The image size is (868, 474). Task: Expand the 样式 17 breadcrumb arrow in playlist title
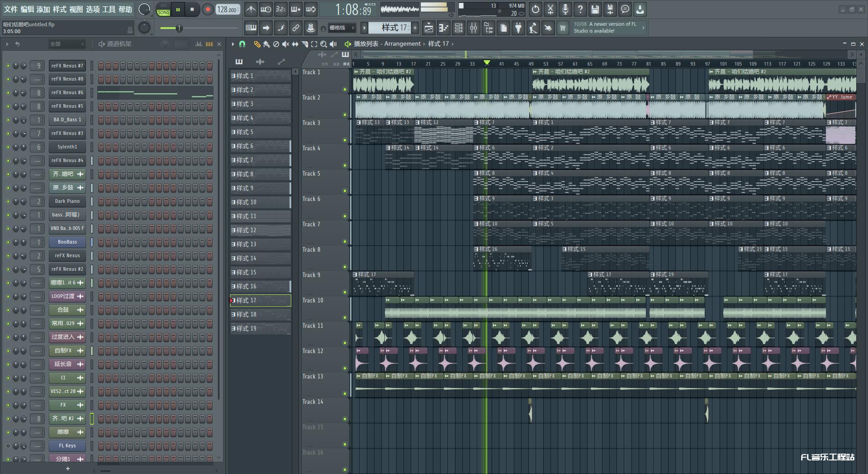[452, 44]
